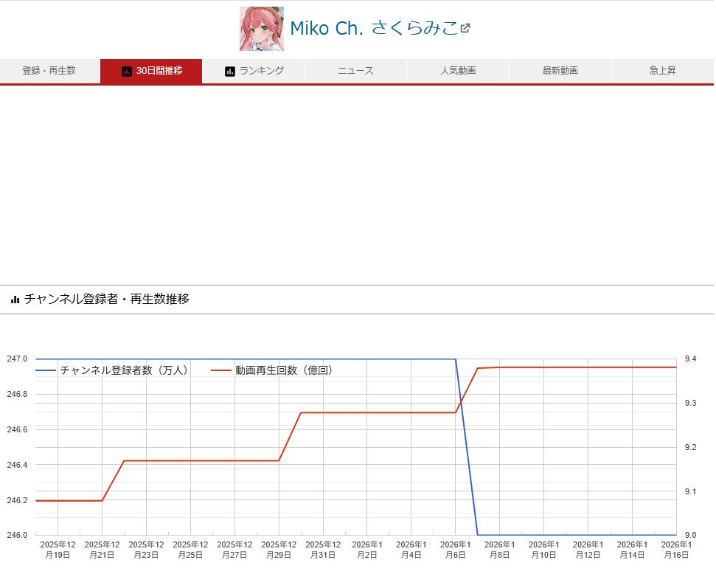Switch to the 最新動画 tab
This screenshot has width=716, height=588.
point(560,71)
